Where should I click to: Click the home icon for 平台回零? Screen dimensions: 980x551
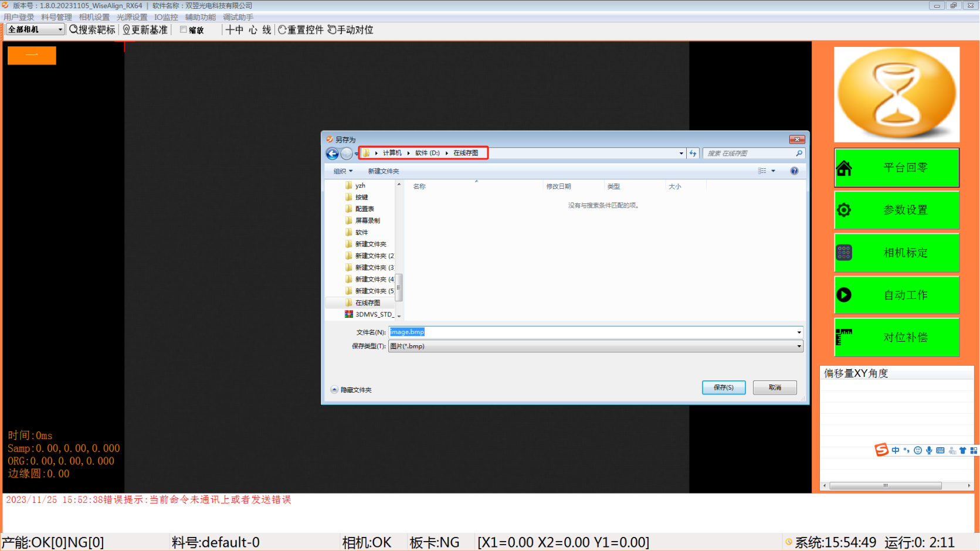pos(844,168)
